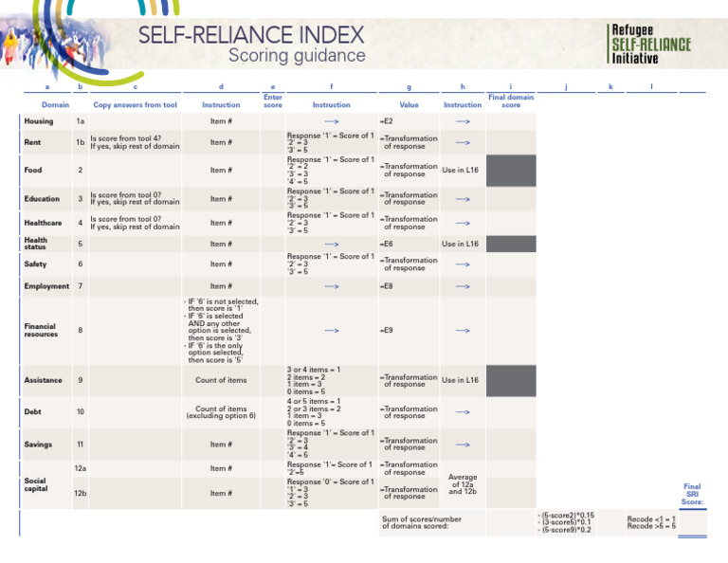Select the 'Savings' domain label
The image size is (728, 563).
click(38, 445)
